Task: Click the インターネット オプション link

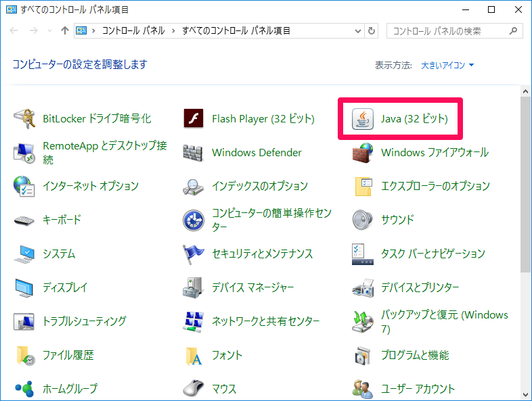Action: 91,187
